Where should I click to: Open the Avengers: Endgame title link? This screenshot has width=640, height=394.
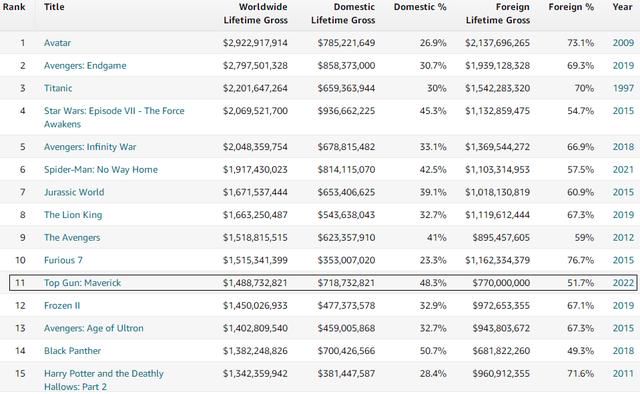85,66
